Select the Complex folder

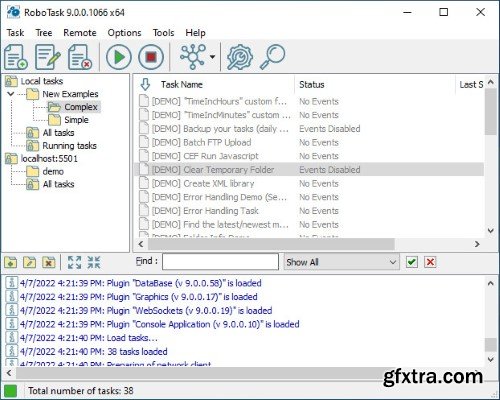[81, 107]
